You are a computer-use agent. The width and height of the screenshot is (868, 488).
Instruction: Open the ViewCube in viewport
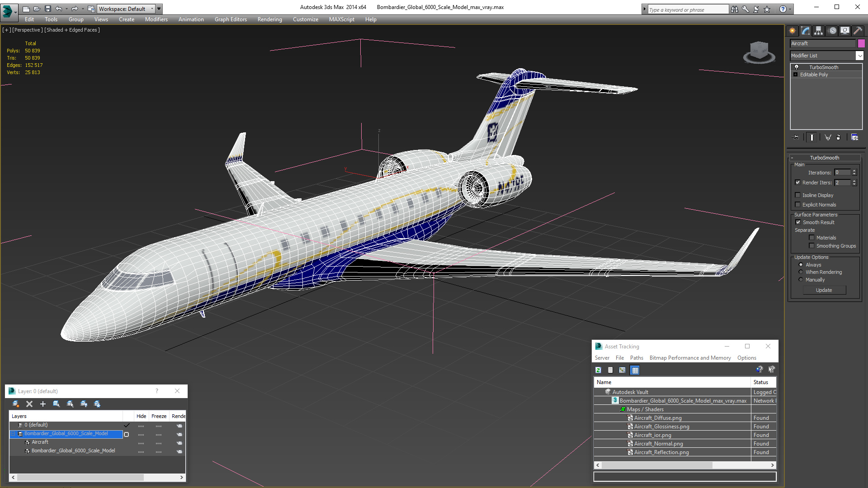(x=759, y=52)
